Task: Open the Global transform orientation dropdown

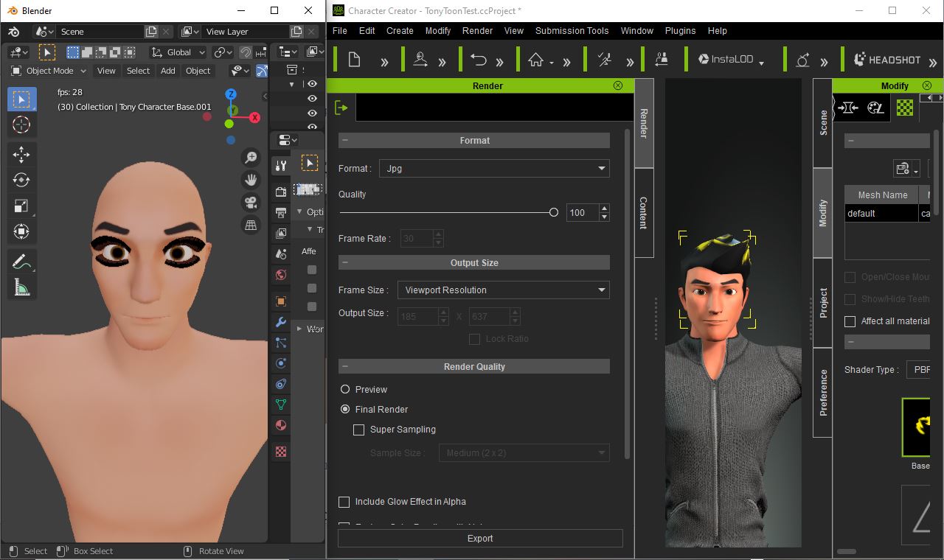Action: click(x=178, y=52)
